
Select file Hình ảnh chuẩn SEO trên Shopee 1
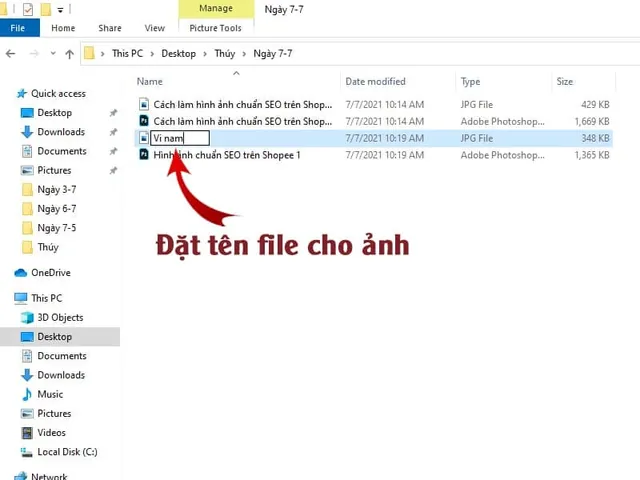point(227,155)
